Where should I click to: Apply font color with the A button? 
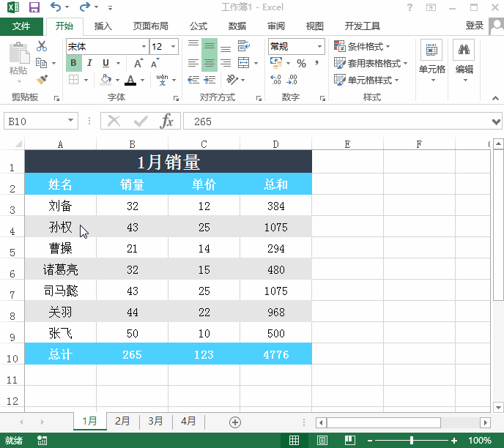(x=130, y=80)
